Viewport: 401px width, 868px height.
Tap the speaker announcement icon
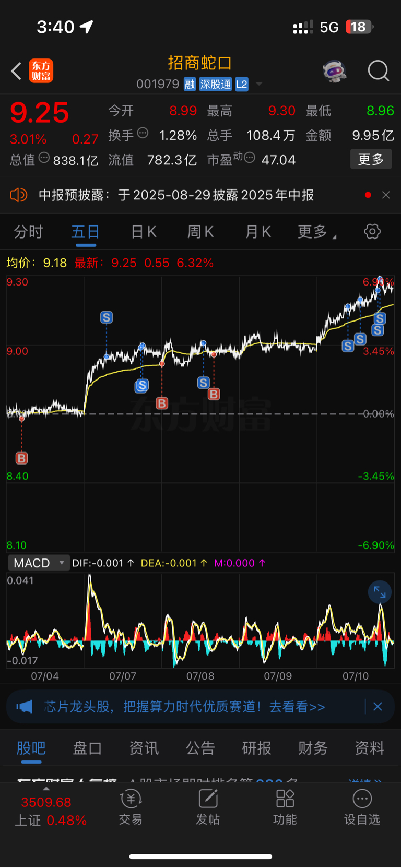coord(18,195)
